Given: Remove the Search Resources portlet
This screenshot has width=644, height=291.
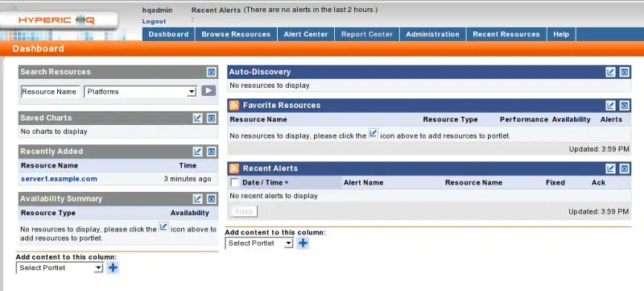Looking at the screenshot, I should tap(211, 73).
